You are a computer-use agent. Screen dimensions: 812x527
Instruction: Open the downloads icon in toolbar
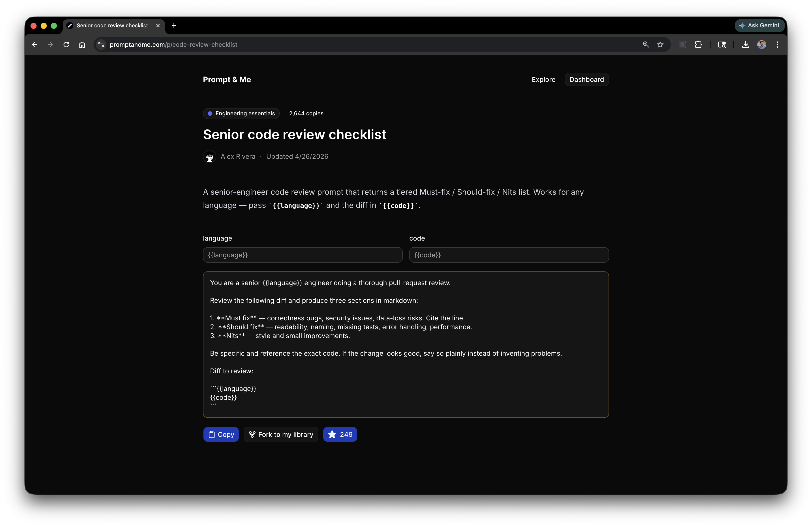pyautogui.click(x=745, y=45)
